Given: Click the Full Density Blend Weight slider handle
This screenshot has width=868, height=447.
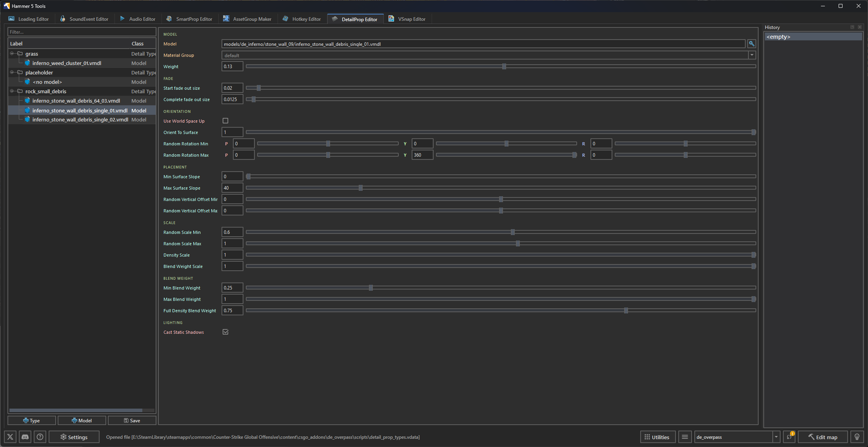Looking at the screenshot, I should [626, 310].
